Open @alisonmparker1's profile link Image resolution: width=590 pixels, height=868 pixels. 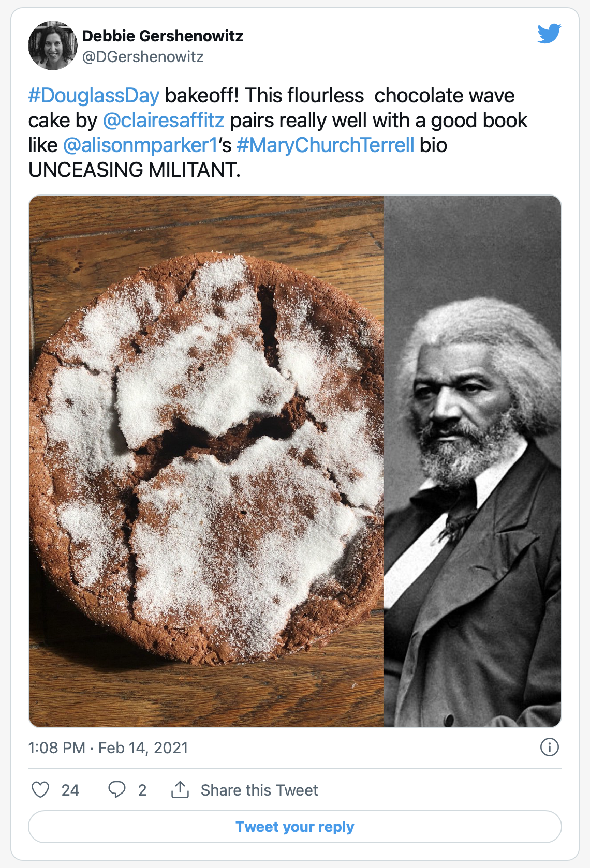point(140,145)
